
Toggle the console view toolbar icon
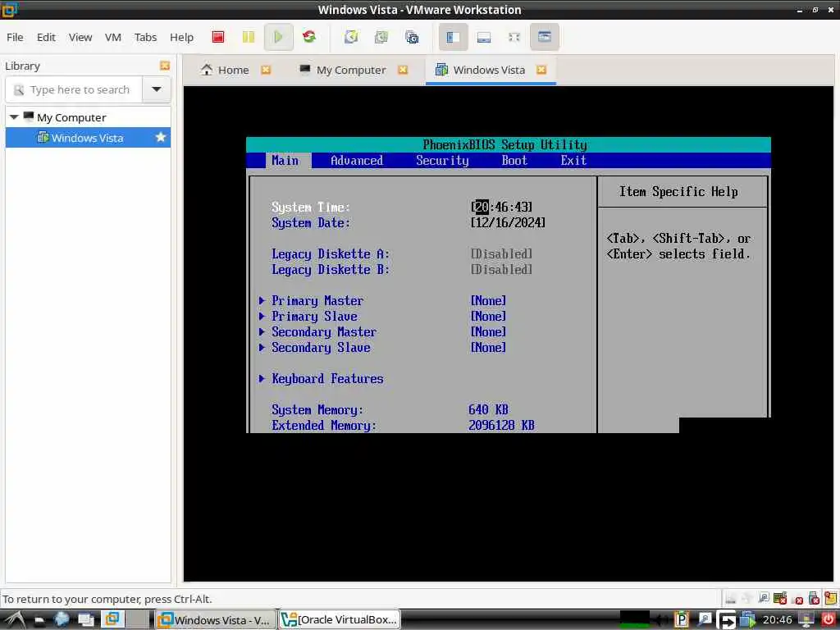coord(545,37)
